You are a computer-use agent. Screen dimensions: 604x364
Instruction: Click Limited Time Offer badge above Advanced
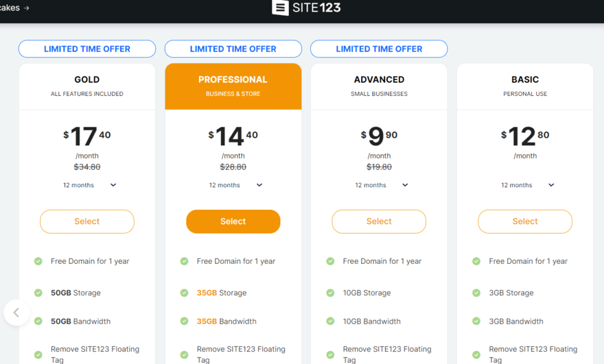click(x=379, y=49)
